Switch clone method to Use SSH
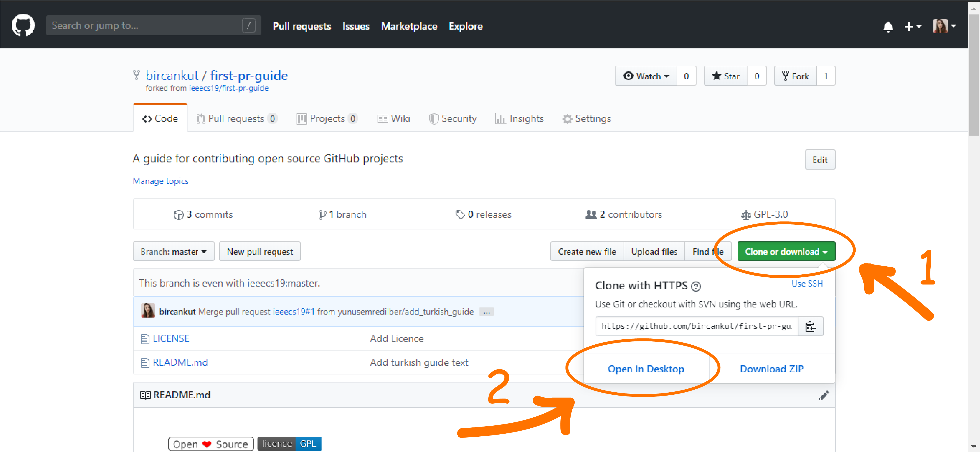Screen dimensions: 980x452 point(807,283)
